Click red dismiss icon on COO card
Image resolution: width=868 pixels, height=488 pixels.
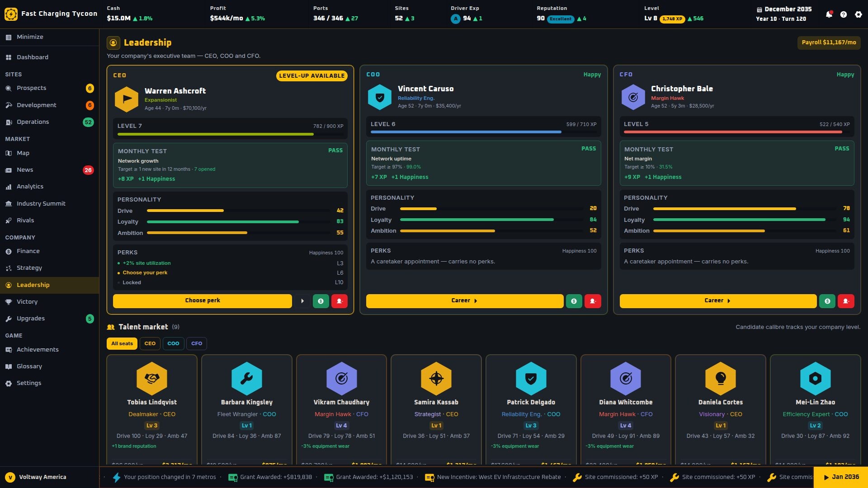click(593, 301)
